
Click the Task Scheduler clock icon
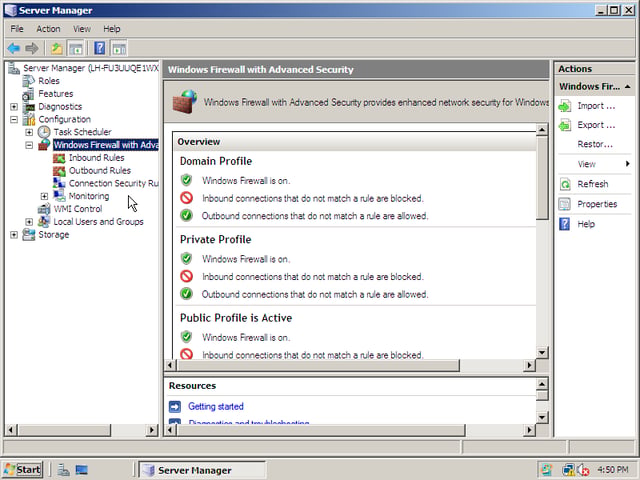click(44, 132)
